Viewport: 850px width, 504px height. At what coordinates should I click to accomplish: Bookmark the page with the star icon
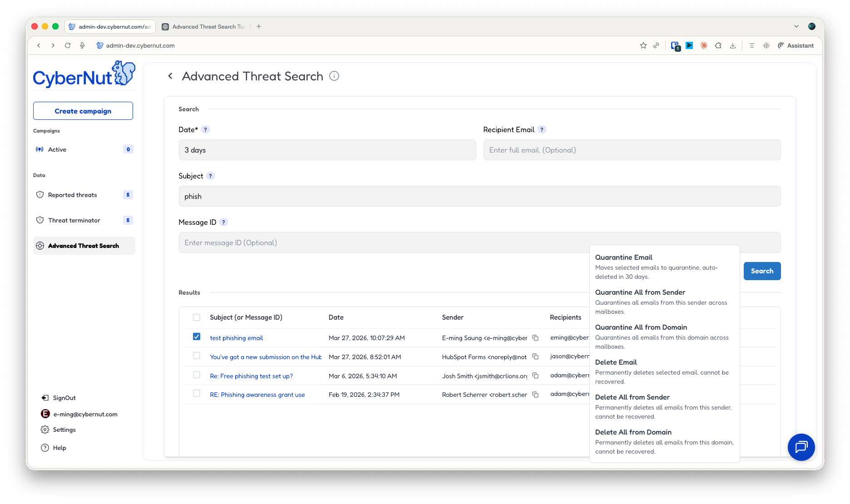[643, 45]
